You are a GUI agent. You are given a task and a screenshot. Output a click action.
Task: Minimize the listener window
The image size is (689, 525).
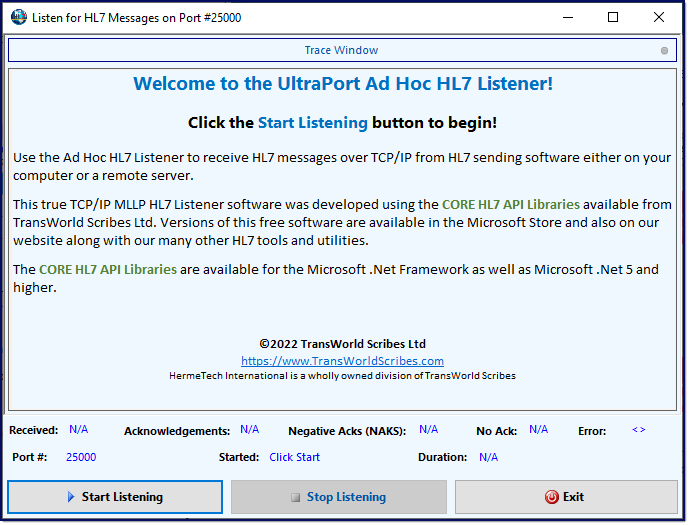tap(568, 17)
